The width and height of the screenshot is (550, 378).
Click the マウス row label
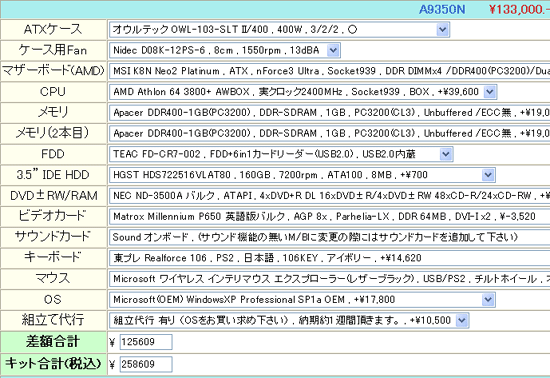click(53, 278)
